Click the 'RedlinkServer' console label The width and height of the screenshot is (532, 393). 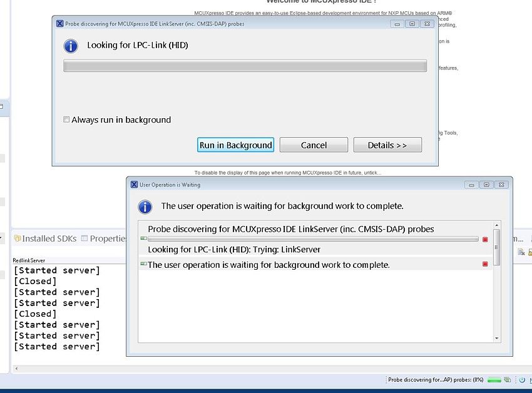[29, 260]
